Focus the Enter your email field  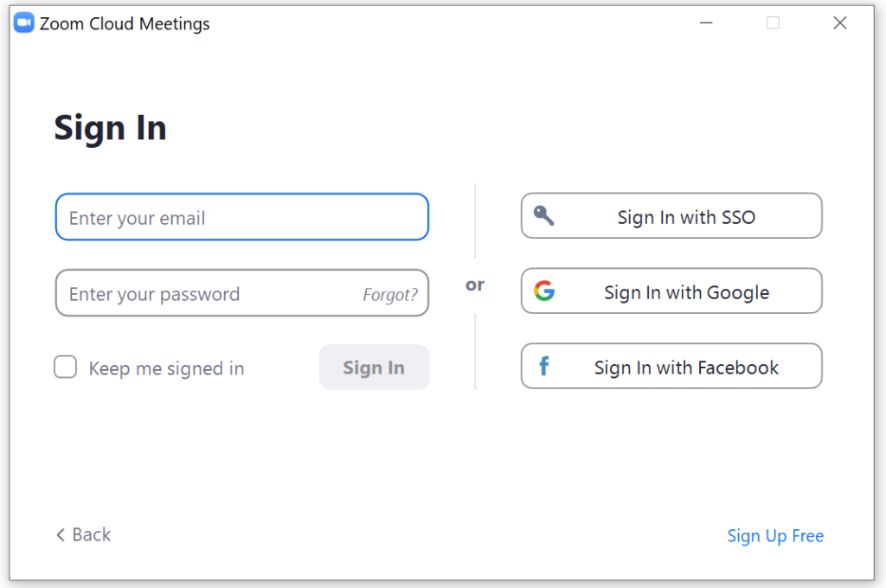(242, 217)
